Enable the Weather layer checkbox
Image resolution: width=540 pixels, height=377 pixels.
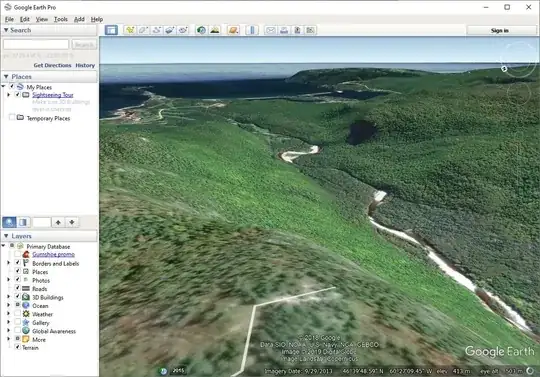tap(18, 314)
